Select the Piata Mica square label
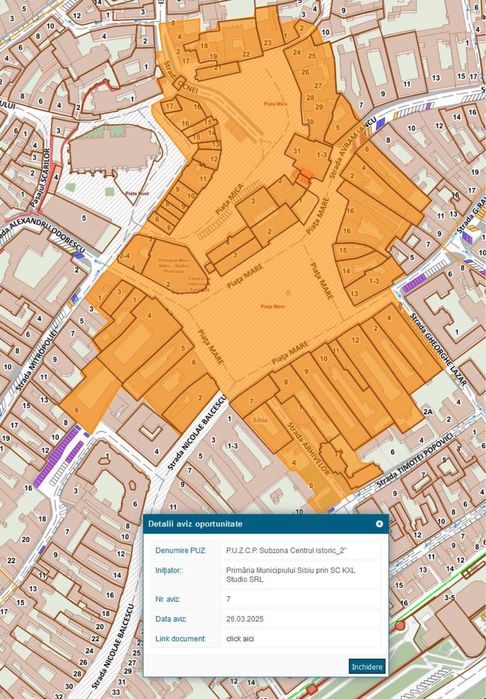486x699 pixels. pos(275,103)
